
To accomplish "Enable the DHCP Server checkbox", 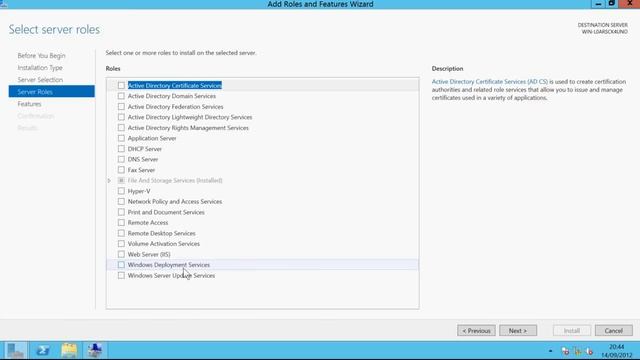I will (x=121, y=149).
